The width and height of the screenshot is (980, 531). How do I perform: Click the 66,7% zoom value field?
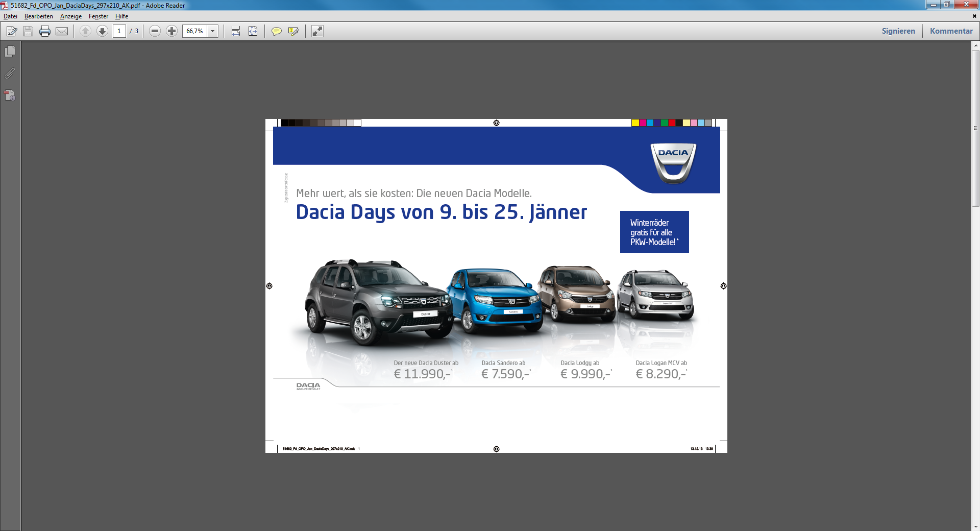(x=194, y=31)
